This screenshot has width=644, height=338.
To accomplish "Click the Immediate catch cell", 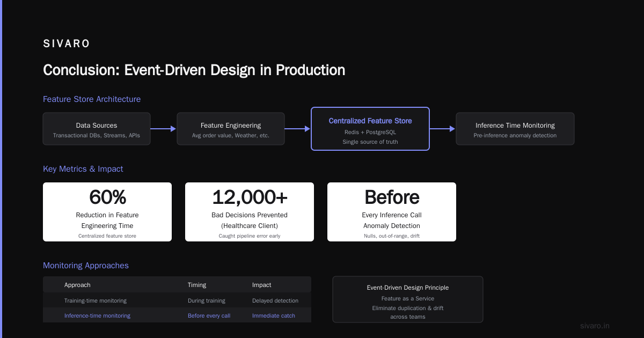I will [274, 315].
